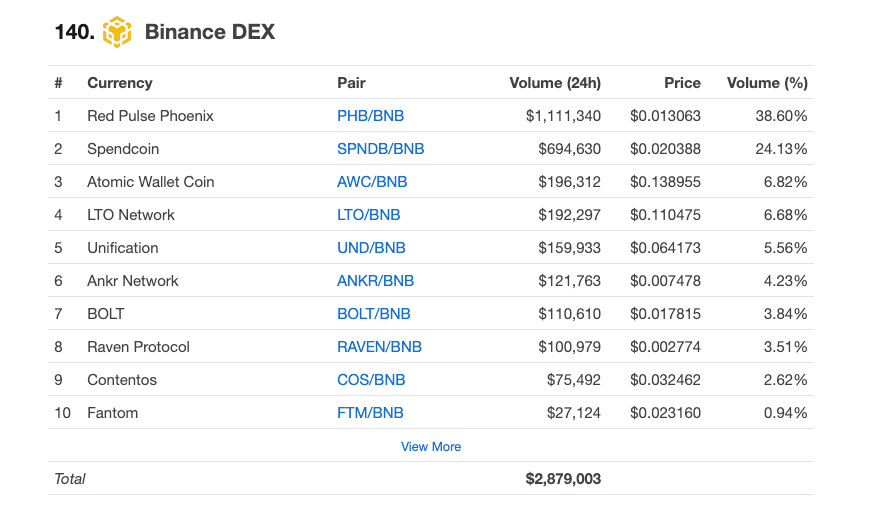Click the $121,763 volume value
869x516 pixels.
pyautogui.click(x=569, y=281)
